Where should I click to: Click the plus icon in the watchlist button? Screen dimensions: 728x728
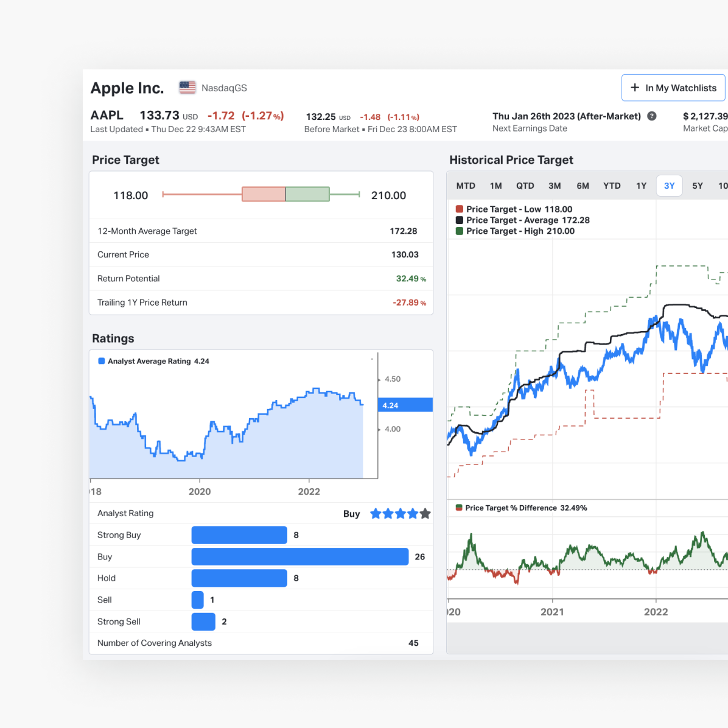pyautogui.click(x=634, y=88)
